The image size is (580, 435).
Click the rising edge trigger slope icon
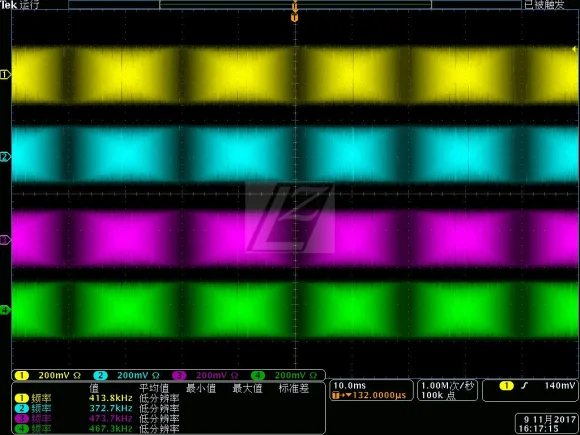pyautogui.click(x=524, y=386)
